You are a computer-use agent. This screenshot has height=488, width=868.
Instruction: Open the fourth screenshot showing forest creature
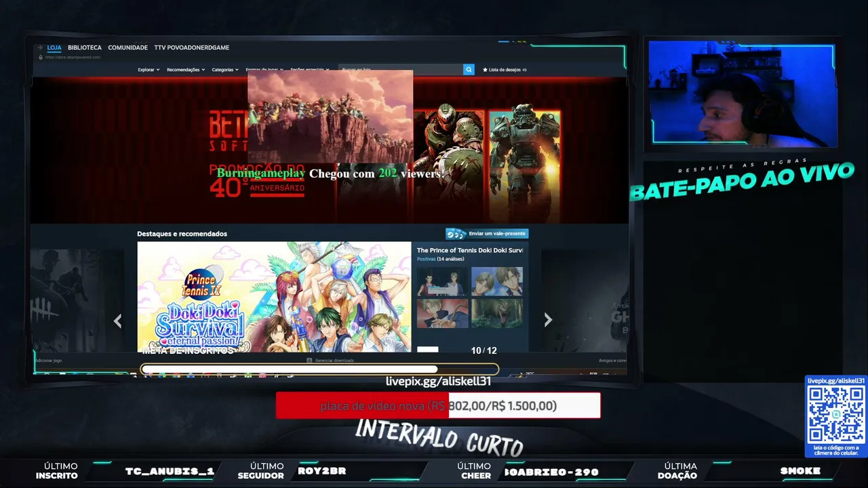(x=497, y=313)
